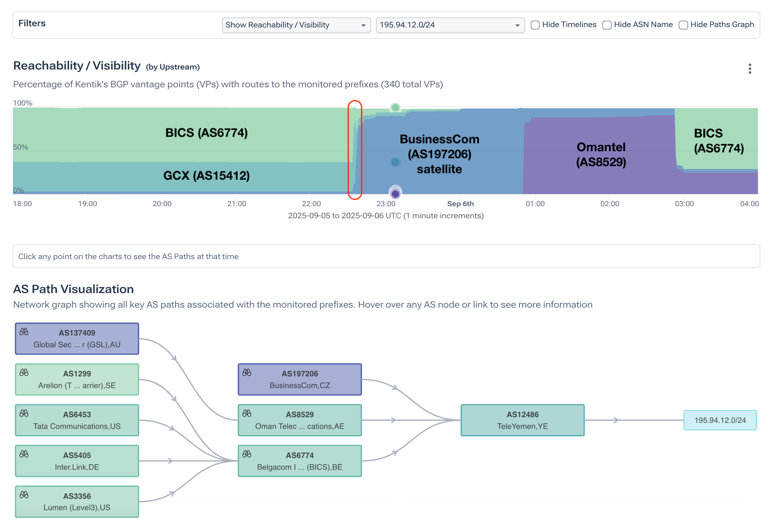Viewport: 771px width, 532px height.
Task: Click the 01:00 time axis label
Action: click(x=535, y=204)
